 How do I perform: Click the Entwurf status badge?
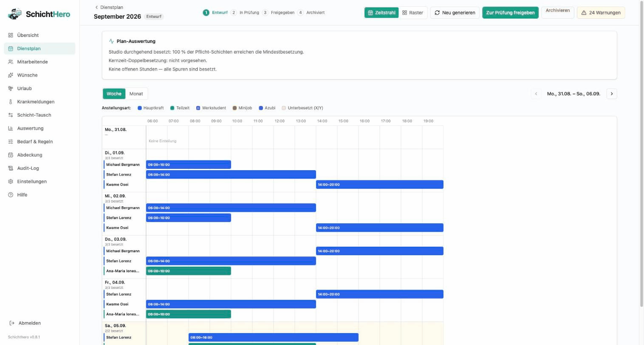click(154, 17)
